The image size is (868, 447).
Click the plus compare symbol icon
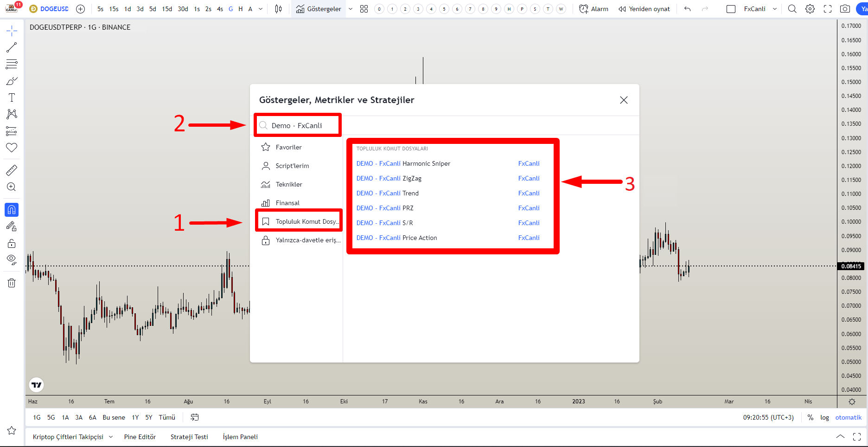pos(80,9)
